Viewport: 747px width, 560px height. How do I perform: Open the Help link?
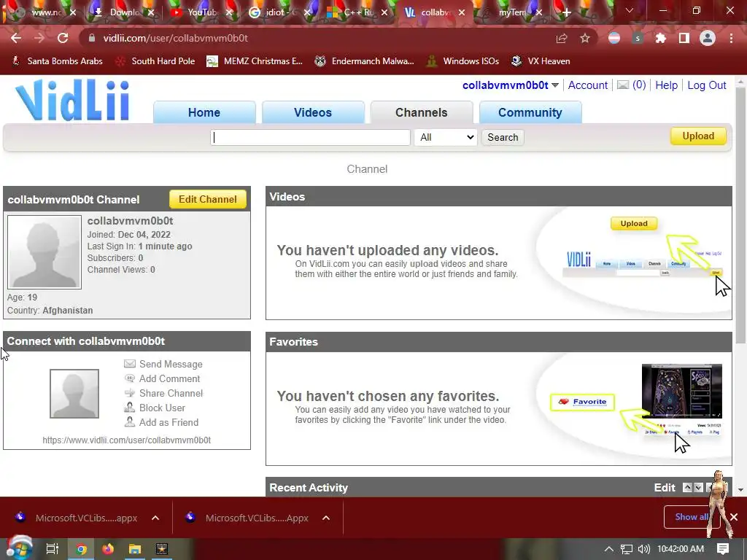pos(666,85)
